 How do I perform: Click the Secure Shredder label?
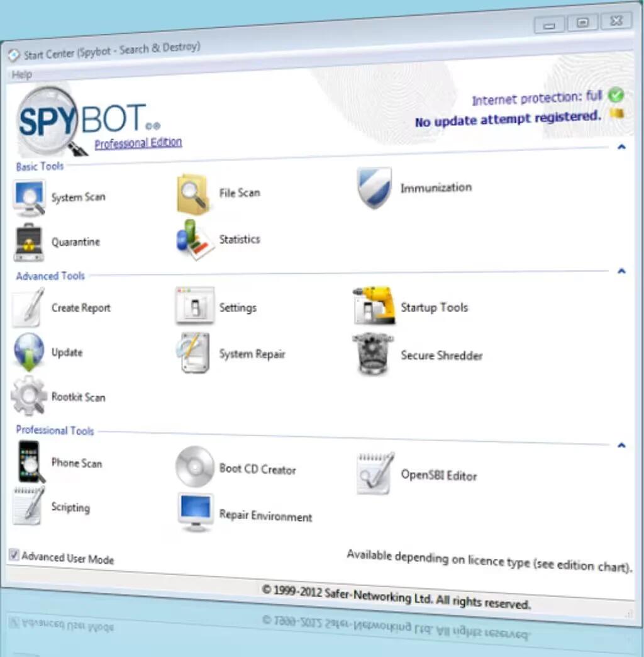click(x=441, y=356)
